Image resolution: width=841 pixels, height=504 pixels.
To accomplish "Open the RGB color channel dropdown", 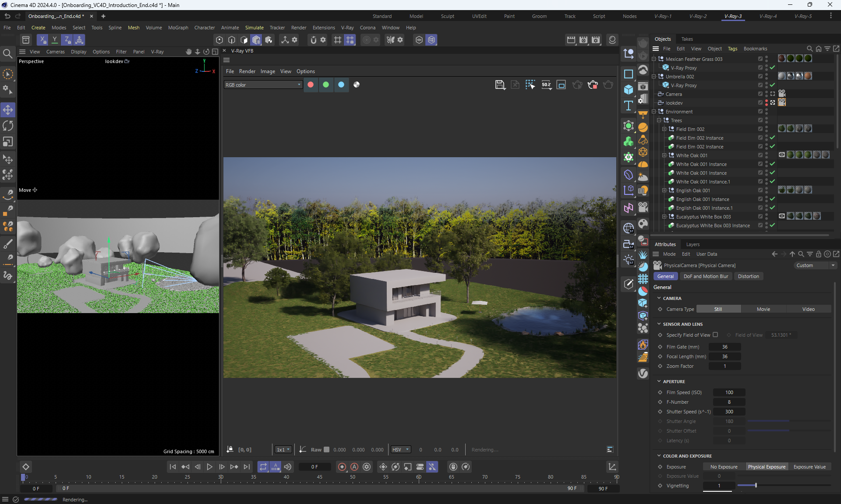I will point(263,85).
